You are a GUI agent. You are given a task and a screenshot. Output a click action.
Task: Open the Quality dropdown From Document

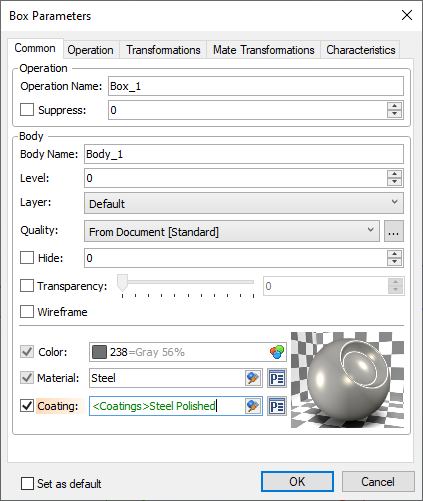(x=232, y=231)
